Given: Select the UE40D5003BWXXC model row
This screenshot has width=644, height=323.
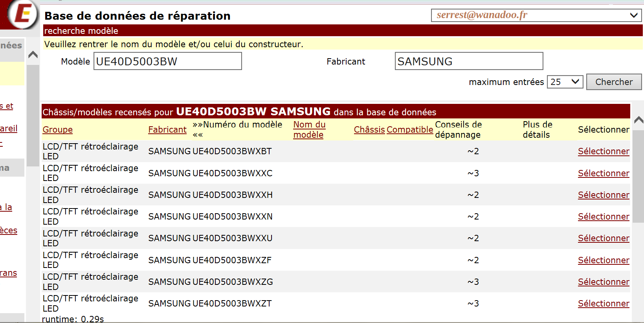Looking at the screenshot, I should pyautogui.click(x=603, y=173).
